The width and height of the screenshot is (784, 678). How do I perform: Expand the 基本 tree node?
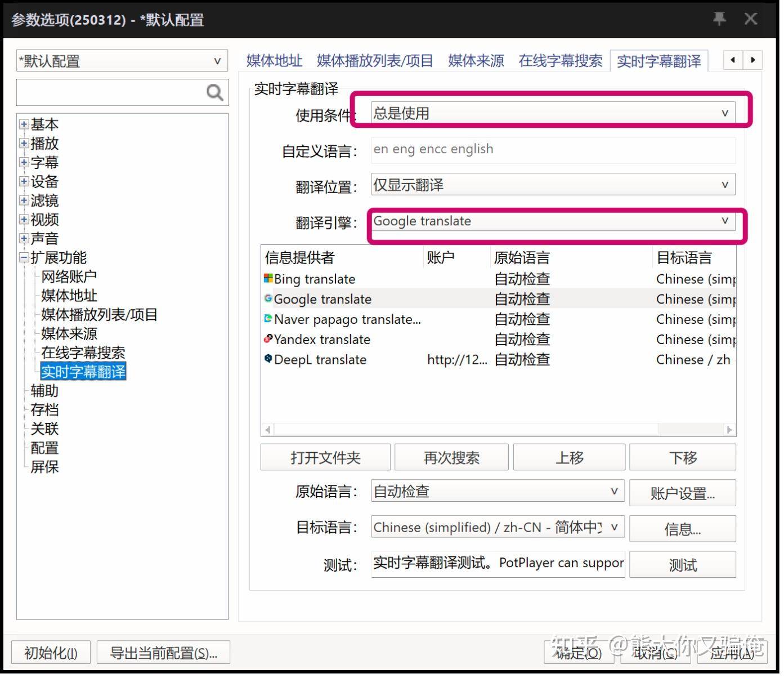pos(24,125)
